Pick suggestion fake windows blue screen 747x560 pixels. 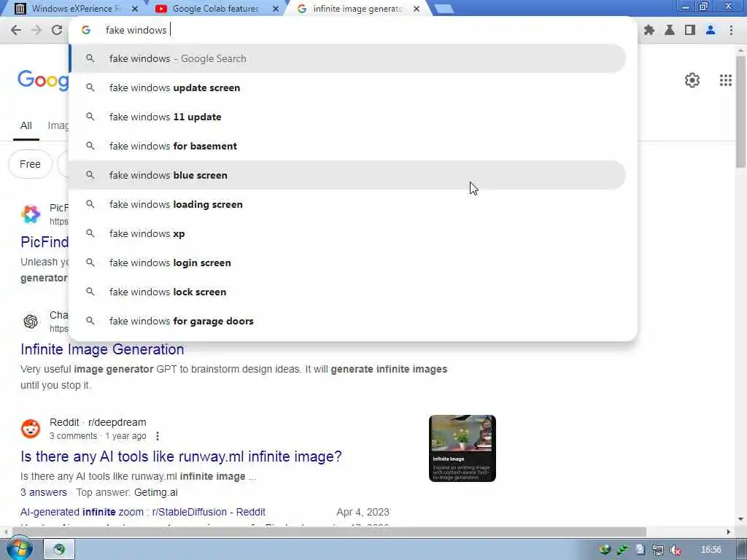348,175
